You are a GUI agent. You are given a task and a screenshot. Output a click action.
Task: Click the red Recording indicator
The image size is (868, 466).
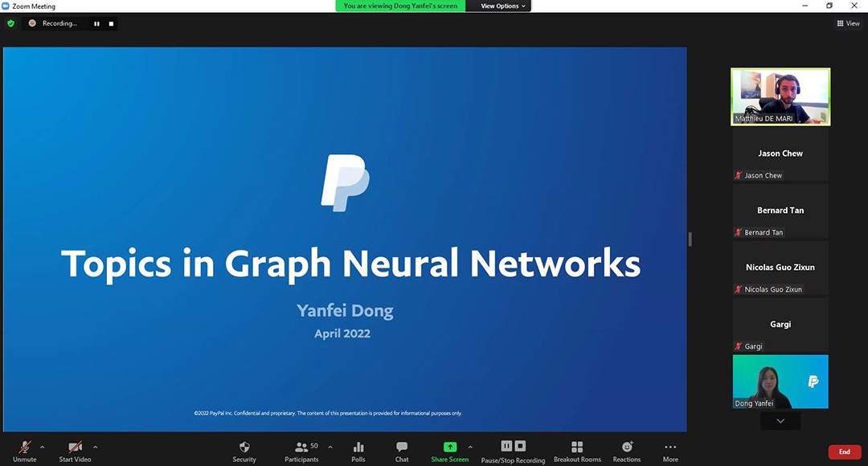click(32, 23)
